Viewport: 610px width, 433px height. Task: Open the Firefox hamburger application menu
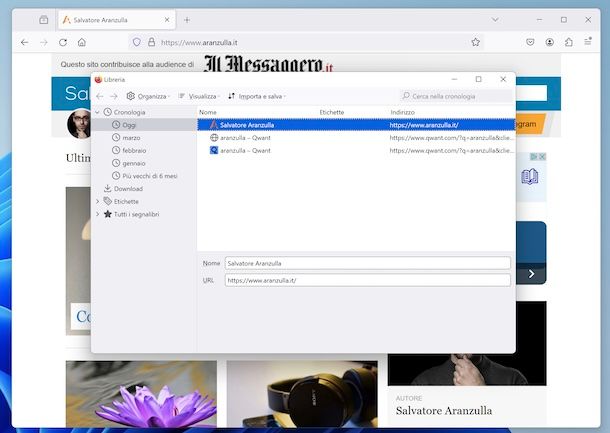click(588, 41)
